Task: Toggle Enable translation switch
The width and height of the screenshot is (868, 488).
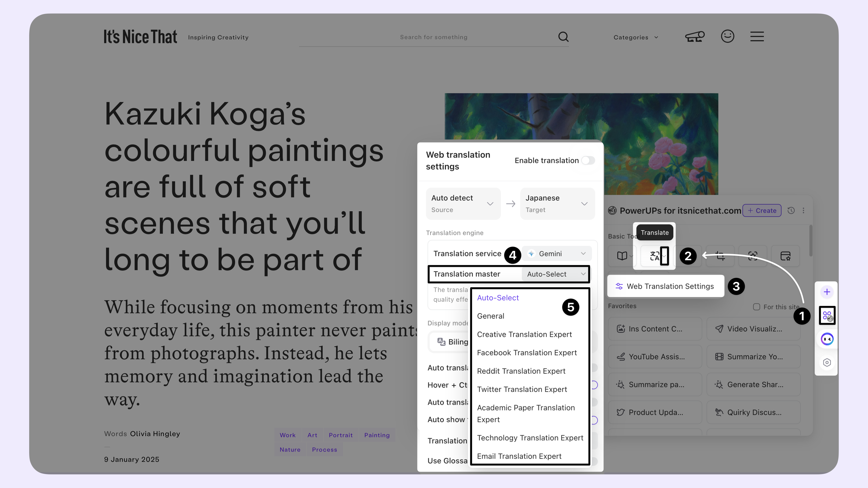Action: (588, 161)
